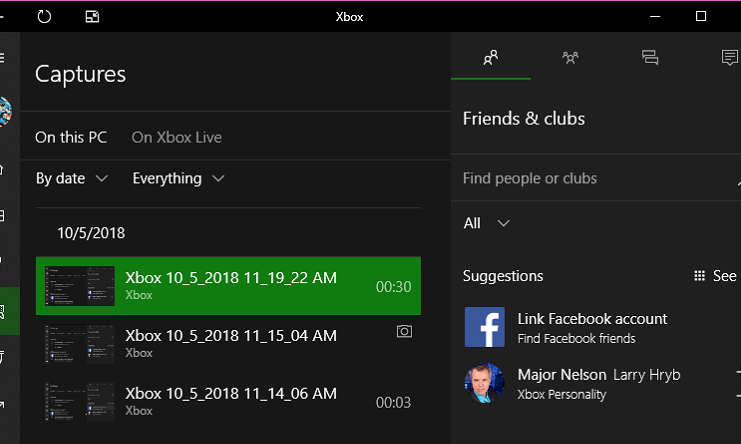Click the 00:03 duration label
Screen dimensions: 741x444
pos(393,402)
